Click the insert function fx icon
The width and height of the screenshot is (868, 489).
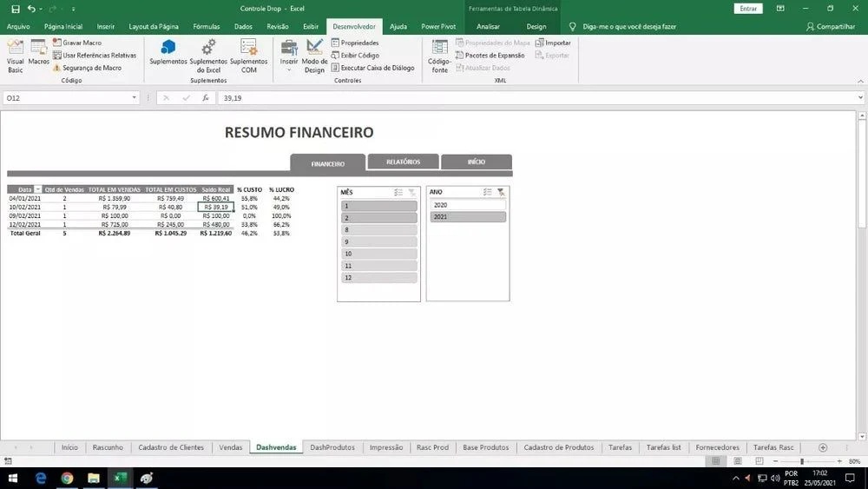tap(206, 97)
